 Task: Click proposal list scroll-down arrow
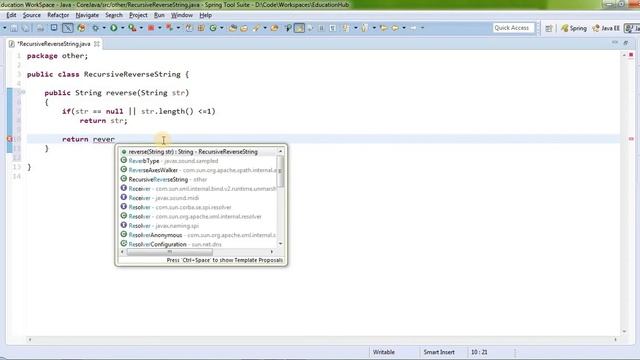(280, 244)
